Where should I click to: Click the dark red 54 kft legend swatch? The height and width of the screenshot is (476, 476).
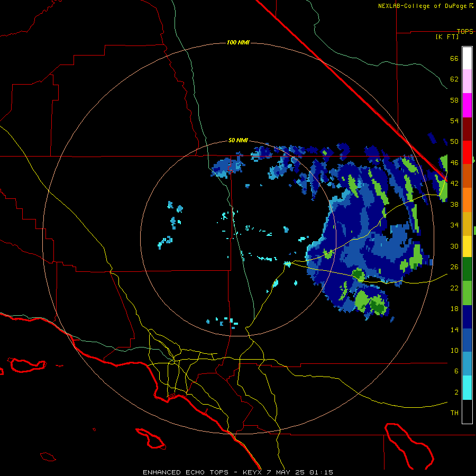tap(467, 129)
